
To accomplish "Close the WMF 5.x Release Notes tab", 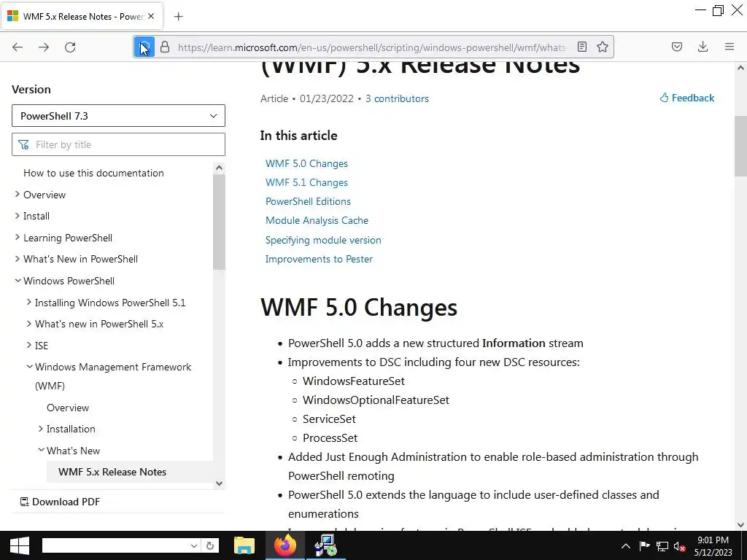I will tap(151, 16).
